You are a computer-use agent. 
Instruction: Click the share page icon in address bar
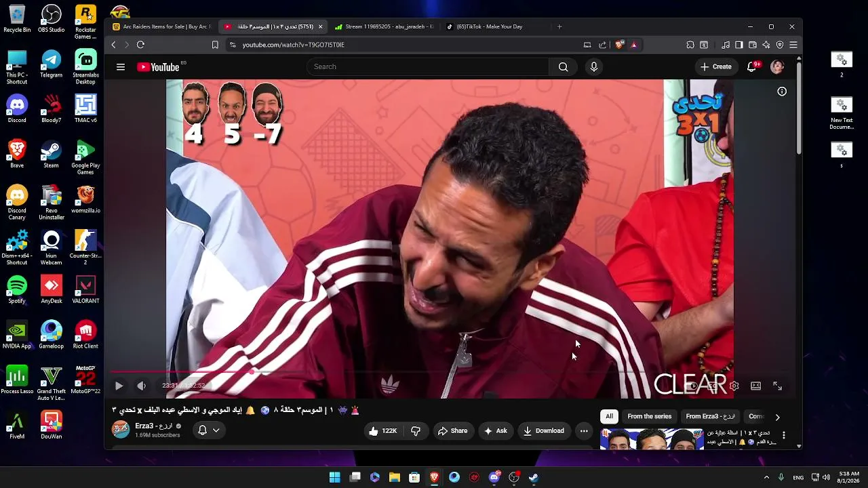tap(602, 45)
